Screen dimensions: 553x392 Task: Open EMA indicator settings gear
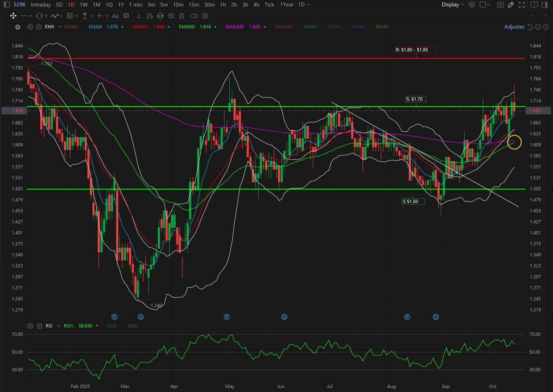[x=30, y=27]
